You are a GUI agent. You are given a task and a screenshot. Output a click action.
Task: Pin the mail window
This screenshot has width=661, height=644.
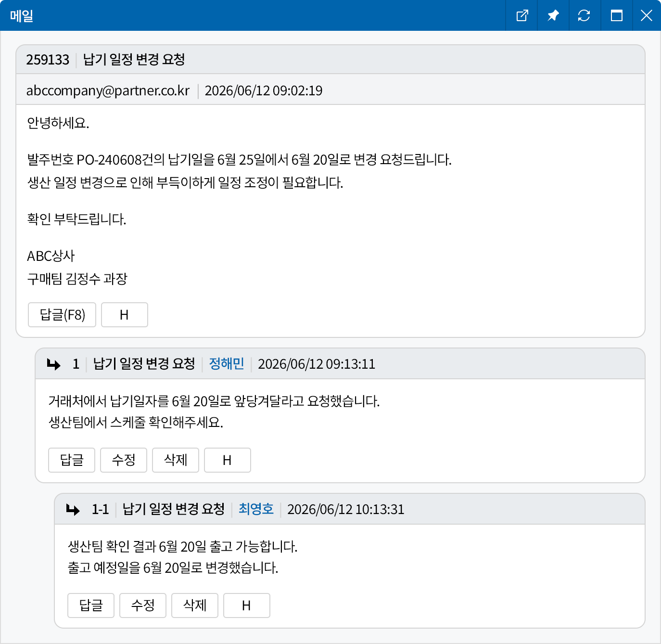point(553,15)
